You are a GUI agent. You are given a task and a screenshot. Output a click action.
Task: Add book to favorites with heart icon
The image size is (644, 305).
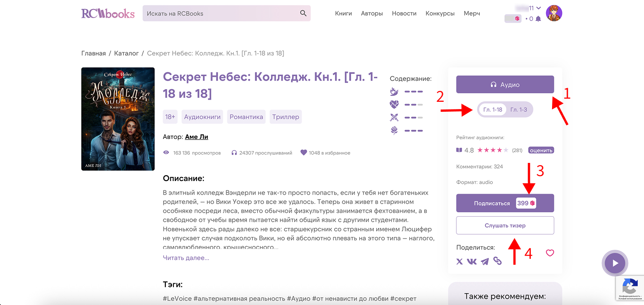(x=550, y=253)
